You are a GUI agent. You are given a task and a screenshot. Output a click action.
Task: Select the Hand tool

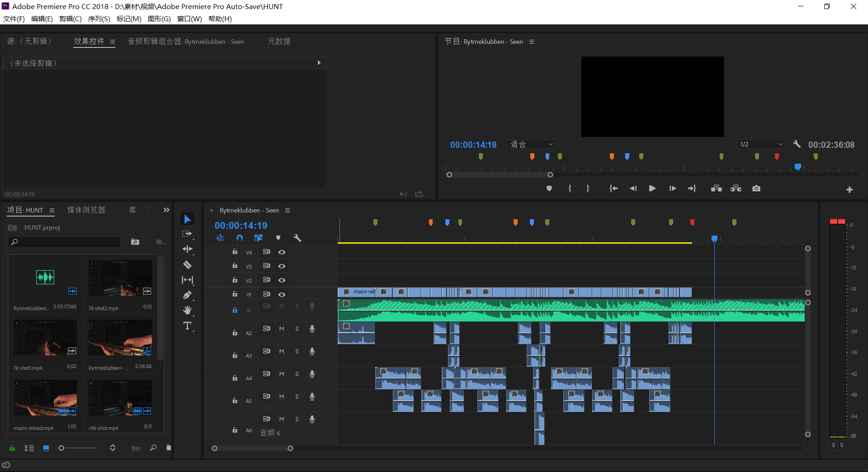point(187,310)
